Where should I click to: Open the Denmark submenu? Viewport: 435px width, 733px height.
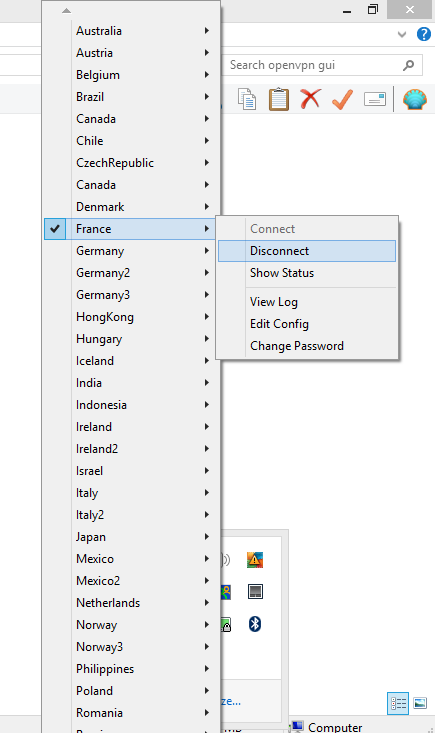130,207
